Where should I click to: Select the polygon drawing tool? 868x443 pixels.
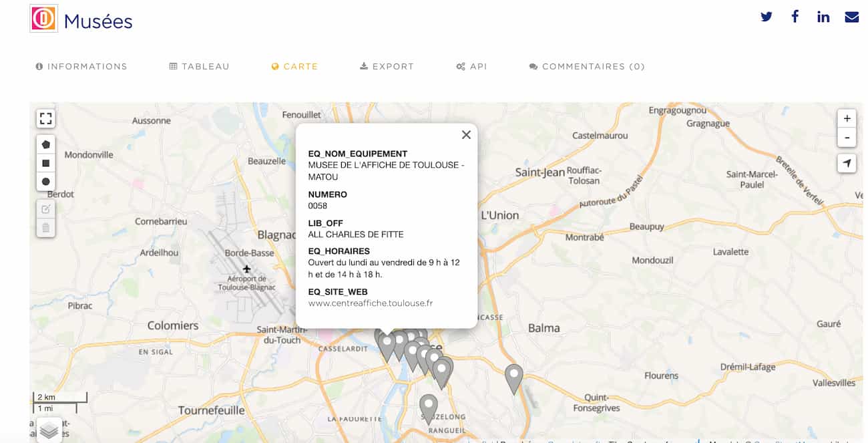(x=45, y=144)
